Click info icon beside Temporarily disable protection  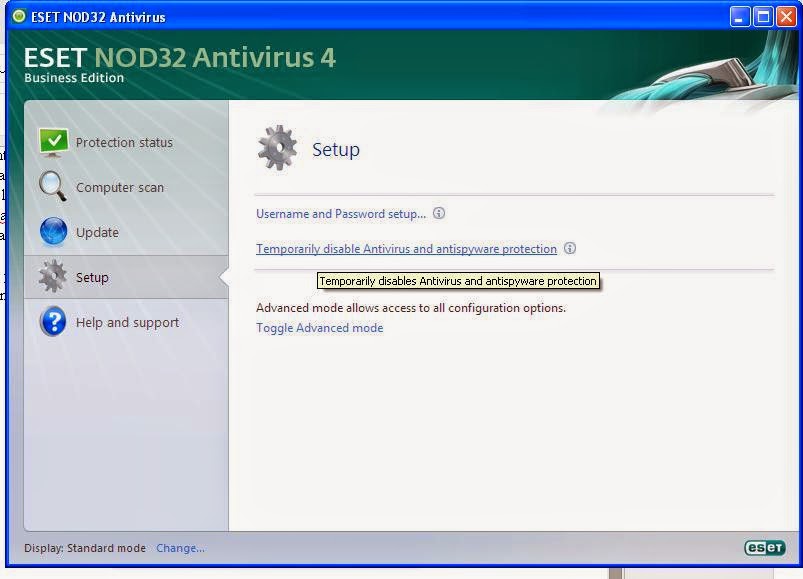[x=569, y=248]
